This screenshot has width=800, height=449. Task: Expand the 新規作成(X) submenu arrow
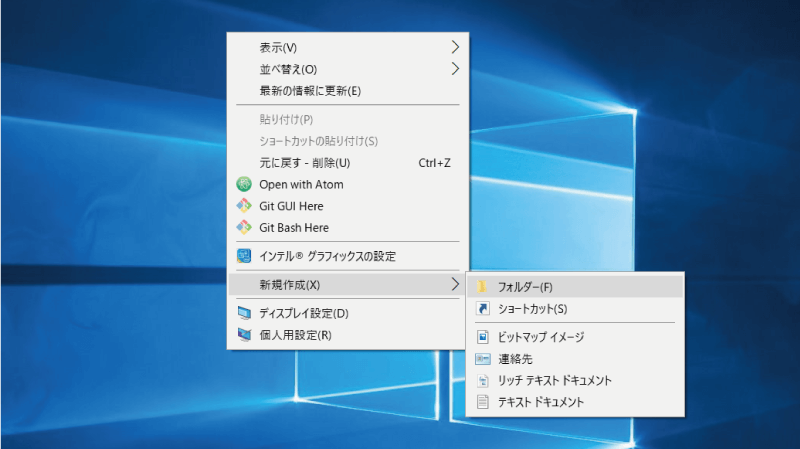point(455,284)
